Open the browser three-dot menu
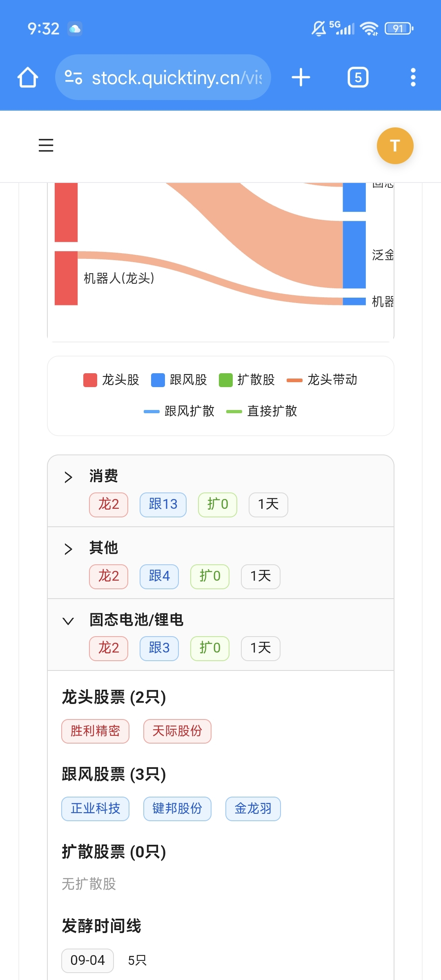Viewport: 441px width, 980px height. (x=413, y=77)
